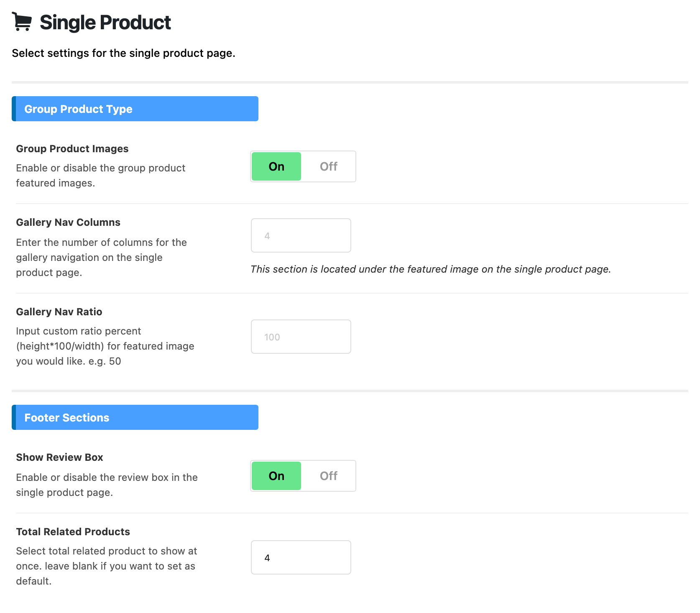Click description 'Enable or disable the group product featured images'
Image resolution: width=700 pixels, height=613 pixels.
pyautogui.click(x=101, y=176)
